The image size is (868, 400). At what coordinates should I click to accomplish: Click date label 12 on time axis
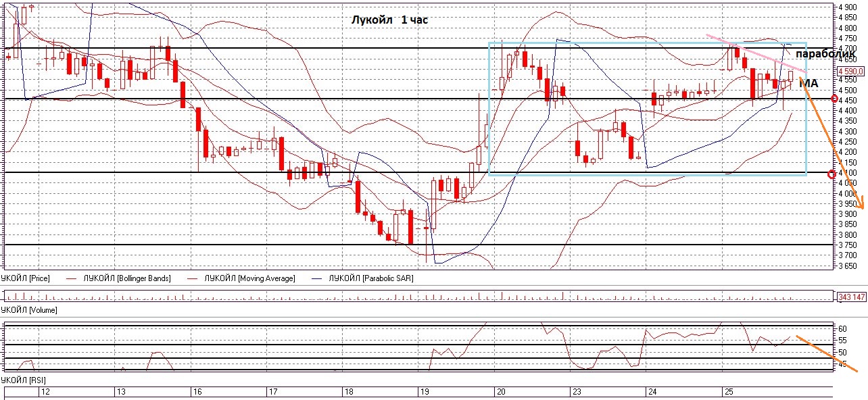45,392
